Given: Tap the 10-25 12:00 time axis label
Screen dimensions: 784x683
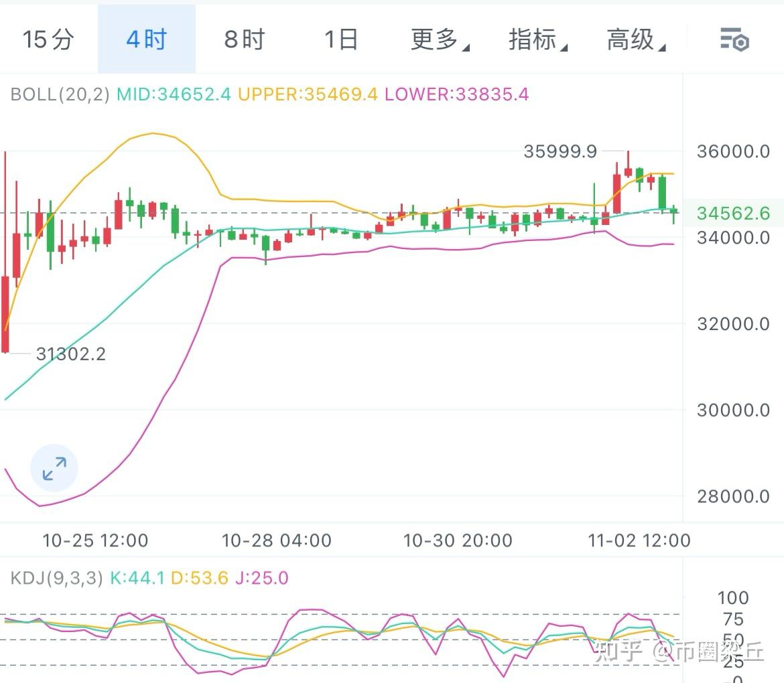Looking at the screenshot, I should pyautogui.click(x=95, y=540).
